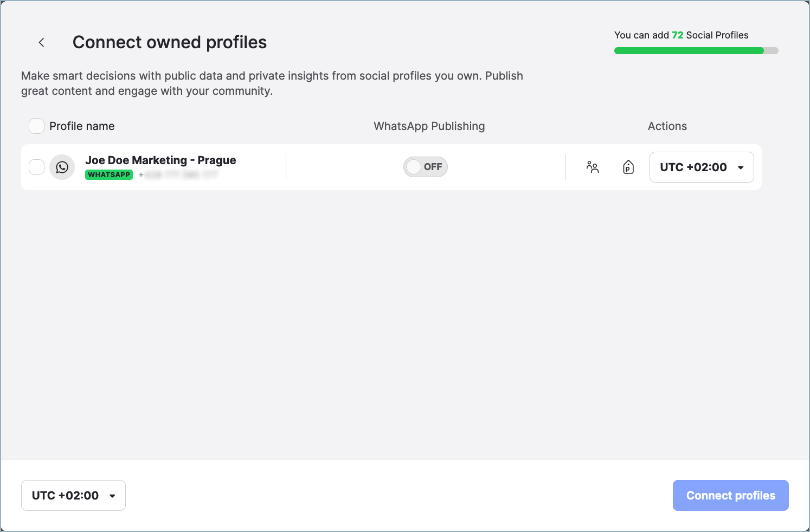The width and height of the screenshot is (810, 532).
Task: Click the Profile name column header
Action: (x=82, y=126)
